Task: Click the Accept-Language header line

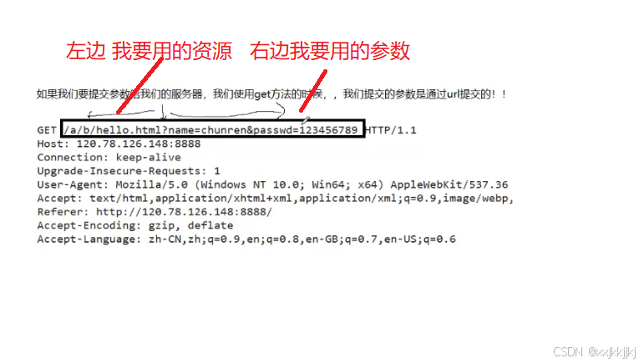Action: pos(246,239)
